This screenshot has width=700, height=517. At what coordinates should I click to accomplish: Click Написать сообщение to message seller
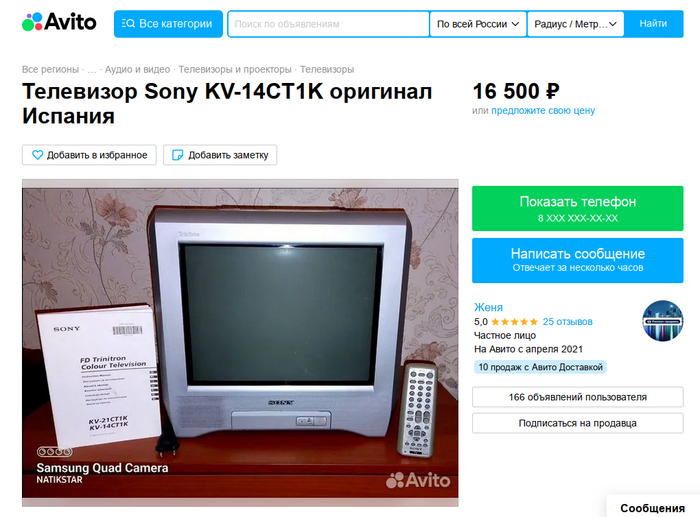coord(578,260)
